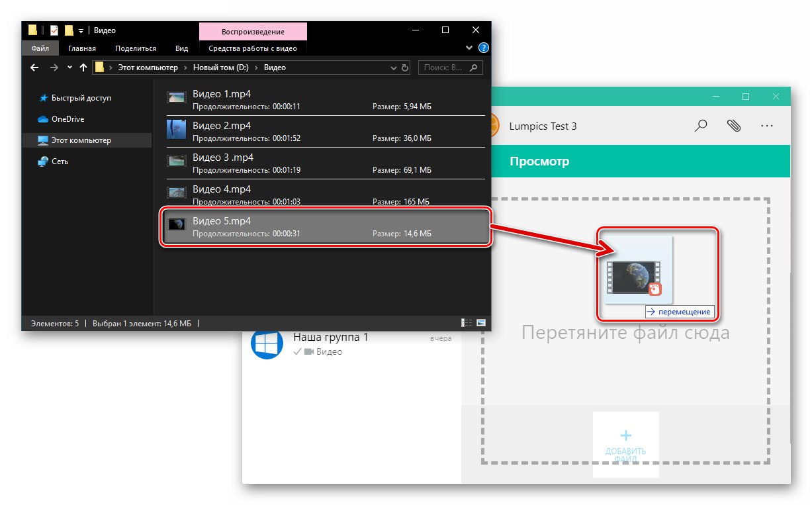This screenshot has width=812, height=505.
Task: Click the Windows logo avatar of Наша группа 1
Action: tap(267, 344)
